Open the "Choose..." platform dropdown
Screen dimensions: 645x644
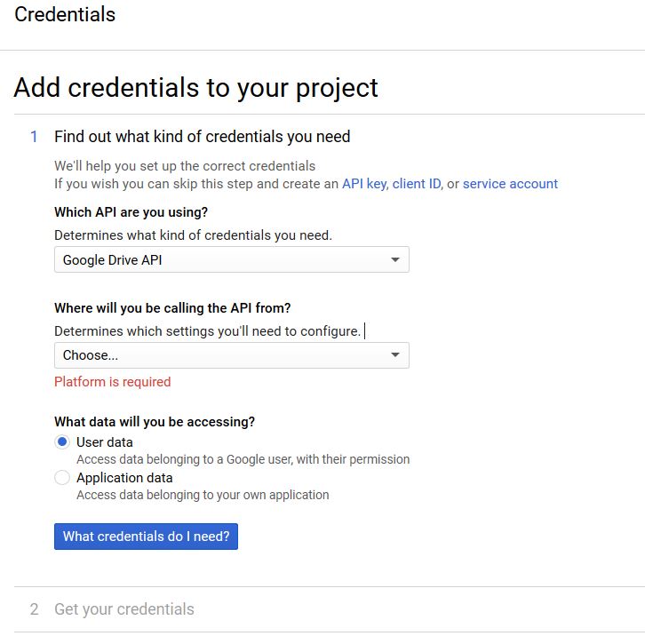[x=231, y=355]
